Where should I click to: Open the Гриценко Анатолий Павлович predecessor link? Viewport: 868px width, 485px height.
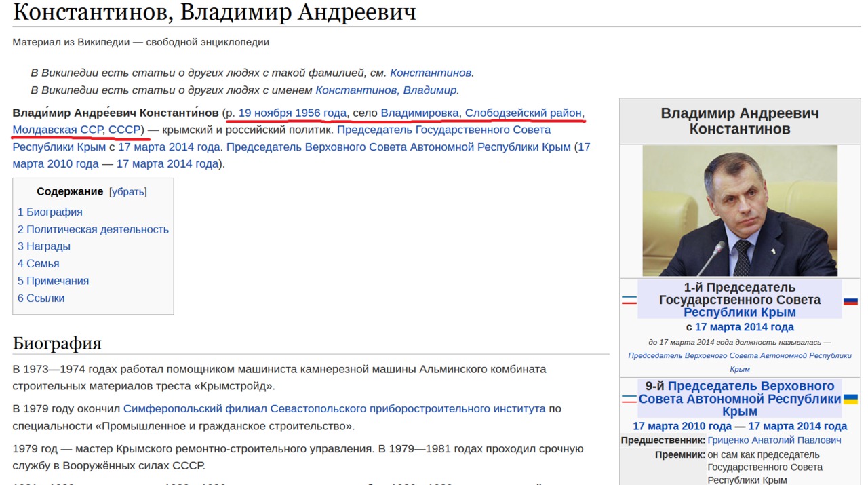pos(774,440)
